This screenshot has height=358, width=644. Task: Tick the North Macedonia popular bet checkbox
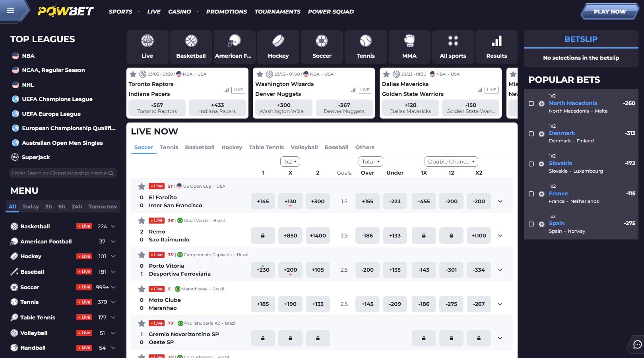coord(531,103)
